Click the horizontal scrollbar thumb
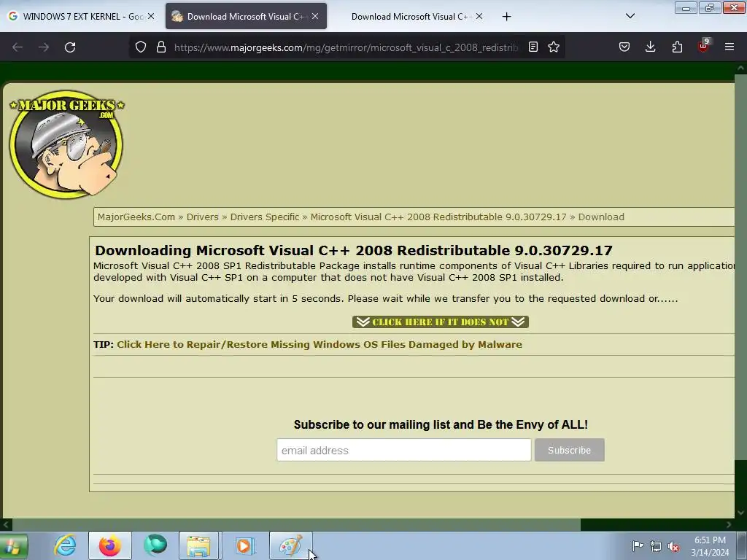 coord(296,525)
